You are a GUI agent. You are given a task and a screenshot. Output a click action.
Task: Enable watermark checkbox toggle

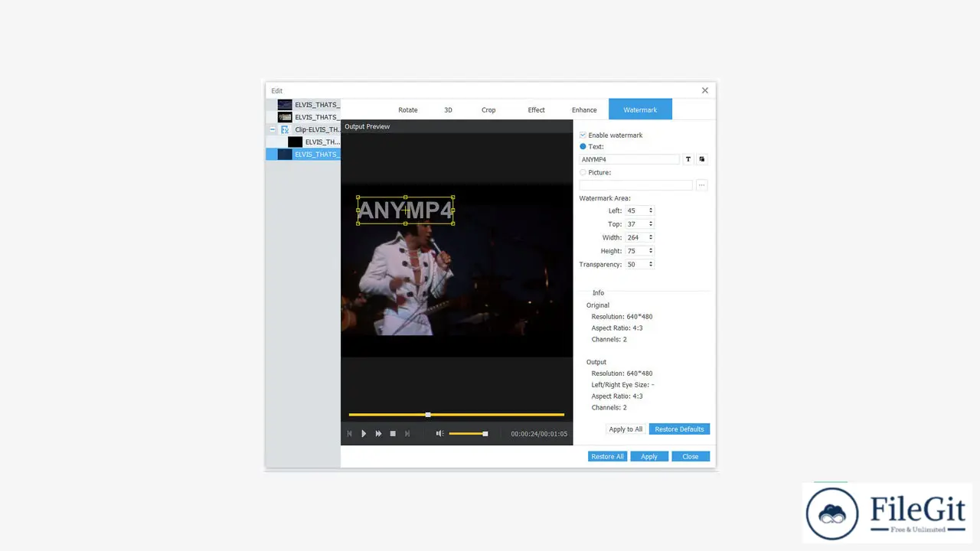[583, 135]
